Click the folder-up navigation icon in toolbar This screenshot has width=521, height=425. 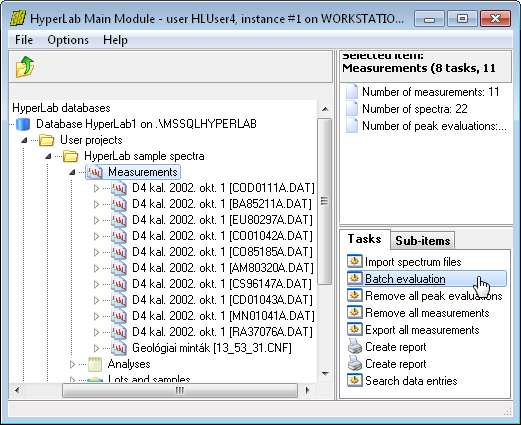(25, 67)
